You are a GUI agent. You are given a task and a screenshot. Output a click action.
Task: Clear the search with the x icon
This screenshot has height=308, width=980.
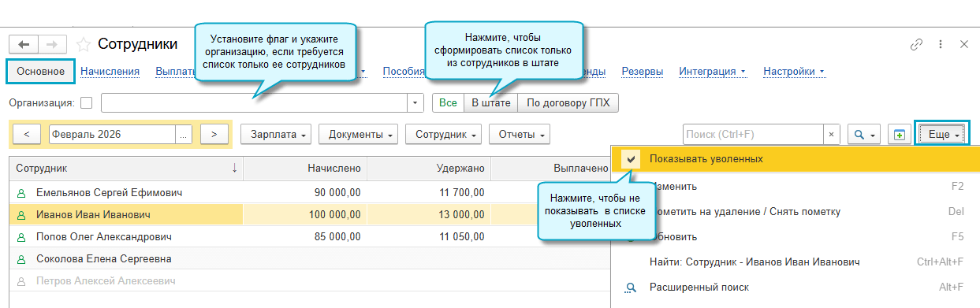point(832,135)
